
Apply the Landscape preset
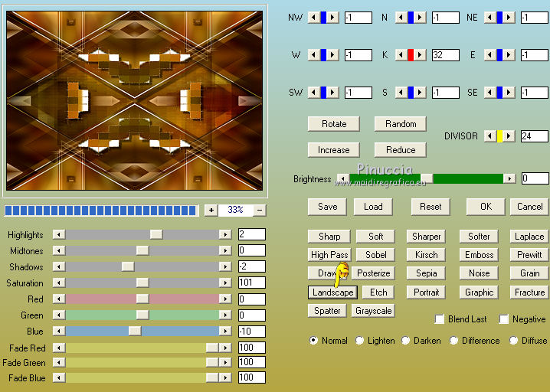coord(333,292)
